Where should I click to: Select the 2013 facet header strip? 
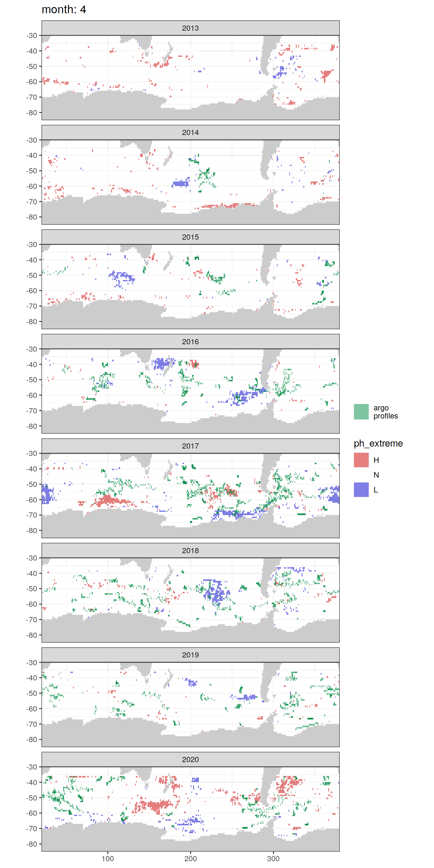(191, 28)
